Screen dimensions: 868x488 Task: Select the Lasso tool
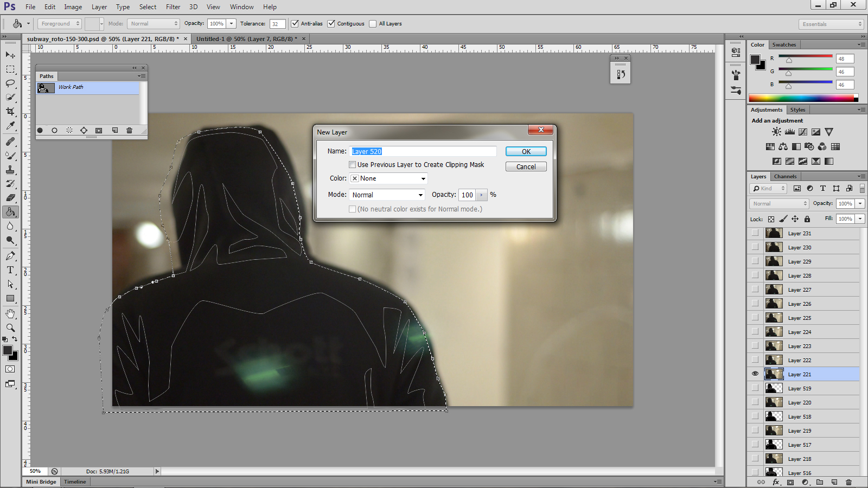click(x=10, y=83)
